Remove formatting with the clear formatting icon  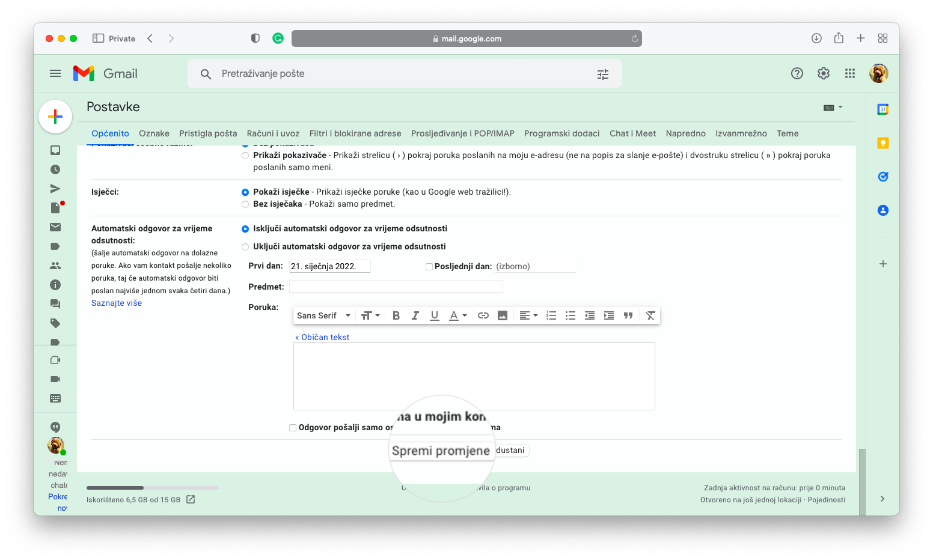(x=650, y=315)
